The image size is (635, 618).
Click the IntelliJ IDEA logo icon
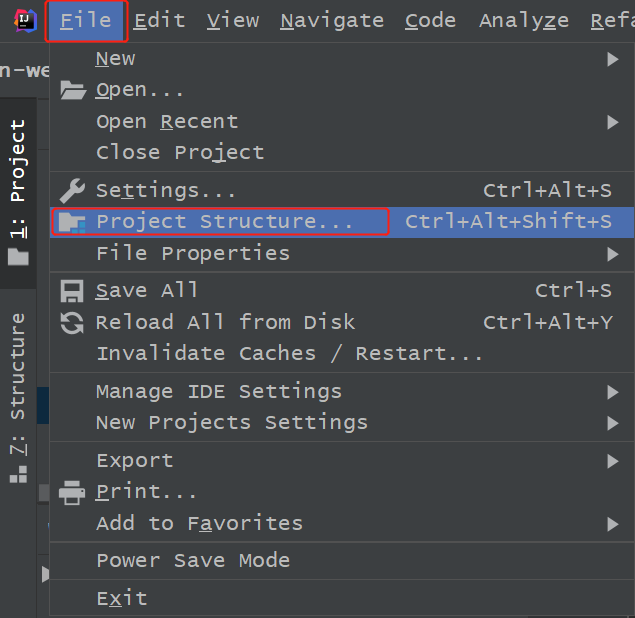pos(22,20)
